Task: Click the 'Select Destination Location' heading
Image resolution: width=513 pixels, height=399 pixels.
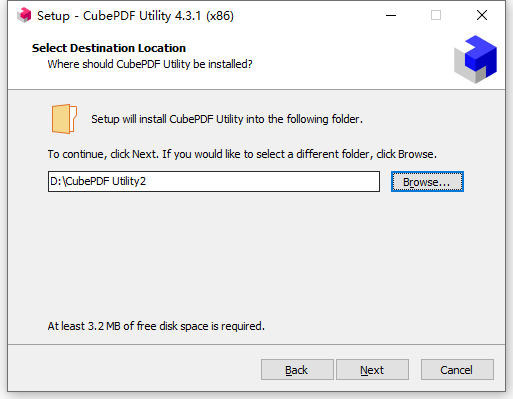Action: click(x=109, y=48)
